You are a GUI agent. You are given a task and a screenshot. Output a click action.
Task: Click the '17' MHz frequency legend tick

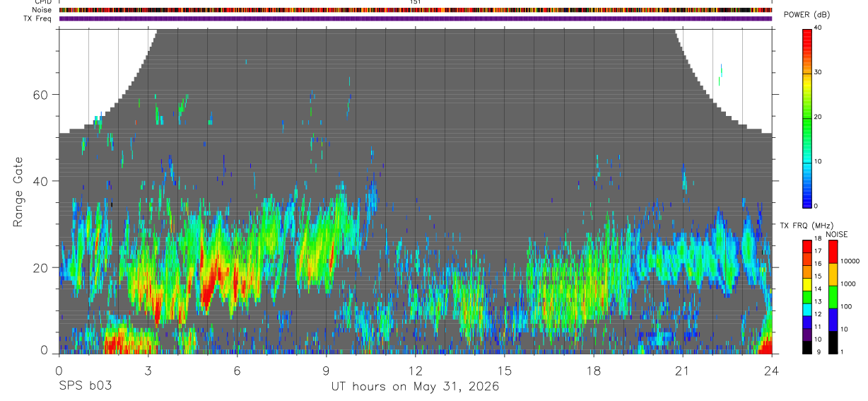click(x=818, y=251)
